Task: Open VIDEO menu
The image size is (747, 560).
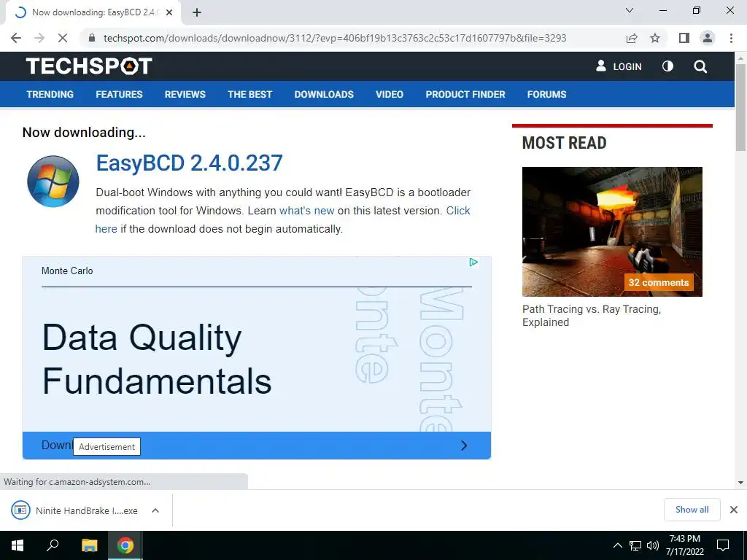Action: [x=390, y=94]
